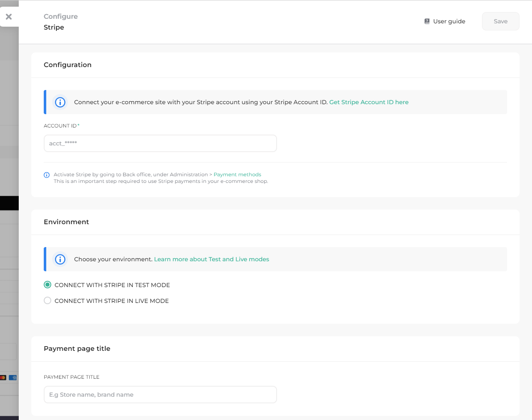Click the Payment page title heading
The height and width of the screenshot is (420, 532).
77,348
